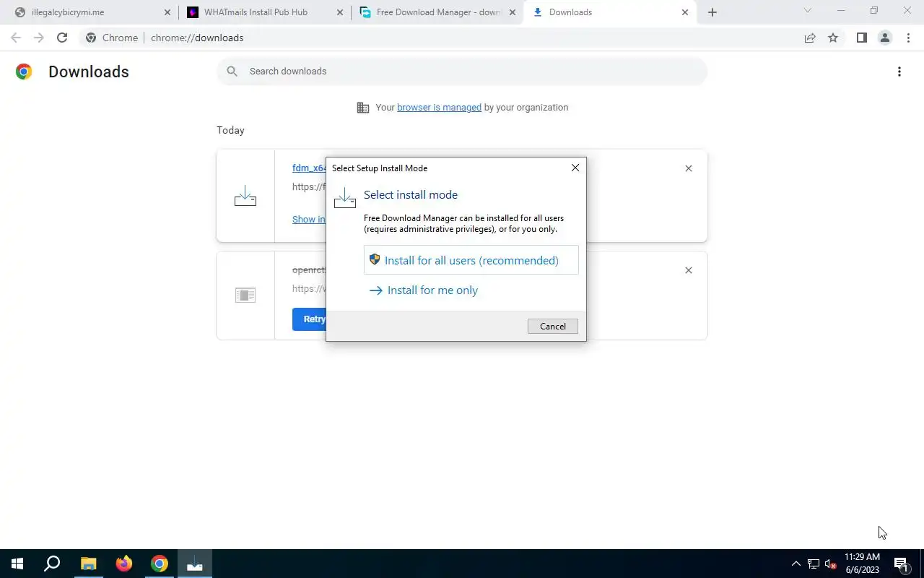Launch Firefox from the taskbar
This screenshot has width=924, height=578.
coord(124,564)
